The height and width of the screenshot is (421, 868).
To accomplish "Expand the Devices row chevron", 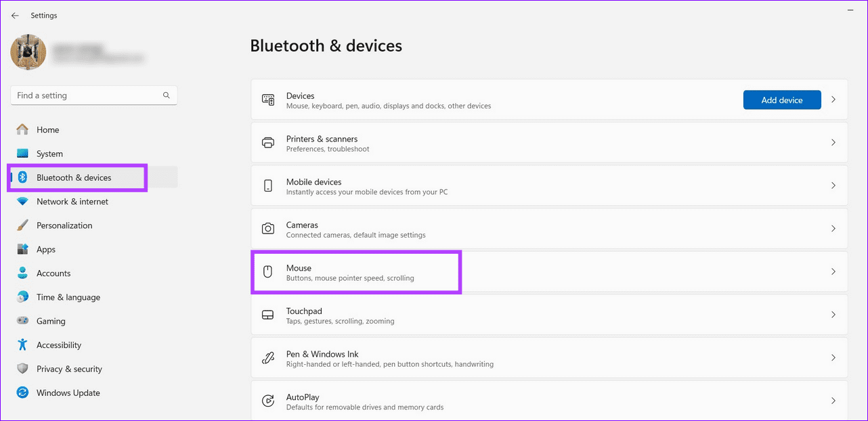I will tap(833, 99).
